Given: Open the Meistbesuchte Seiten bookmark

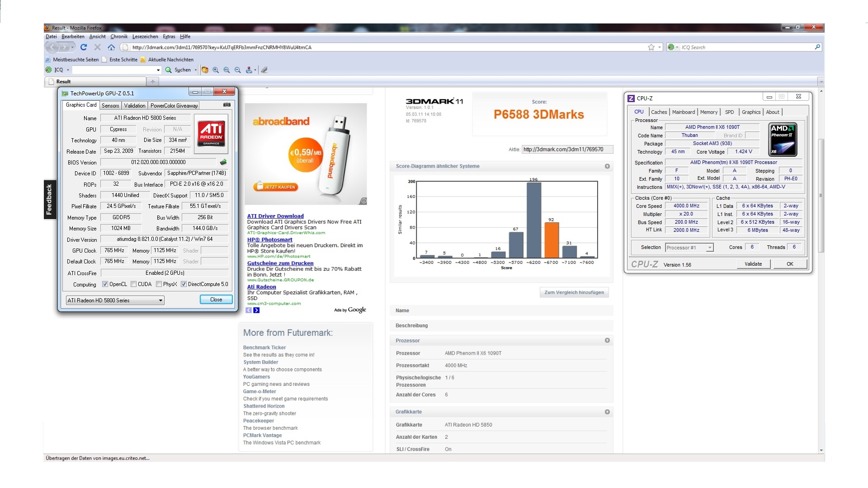Looking at the screenshot, I should 72,60.
